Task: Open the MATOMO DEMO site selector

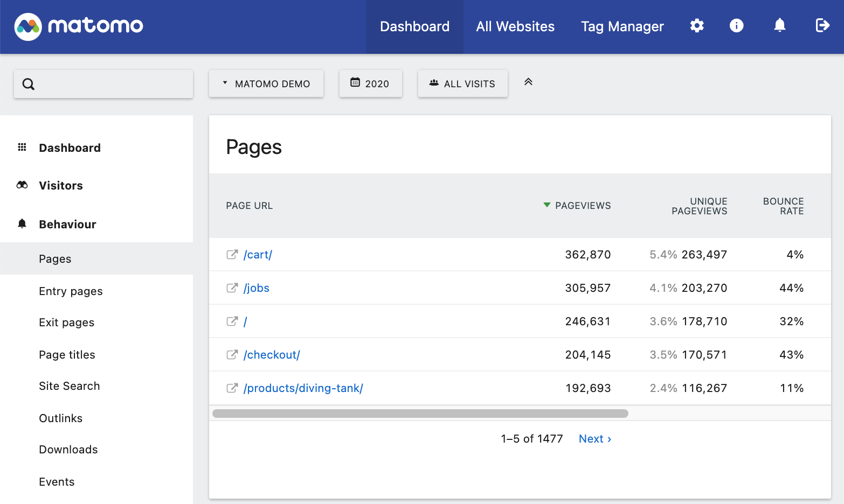Action: pos(266,83)
